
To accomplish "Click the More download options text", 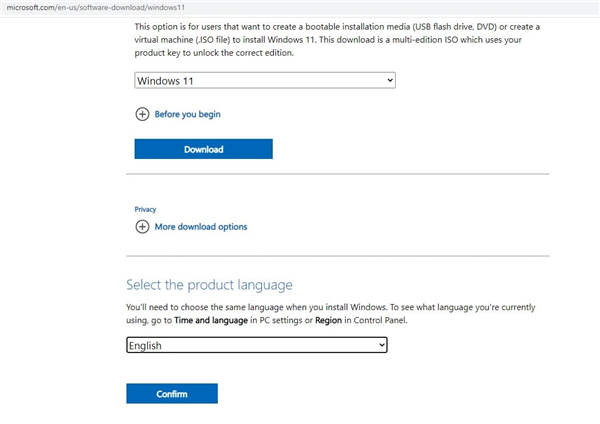I will coord(200,227).
